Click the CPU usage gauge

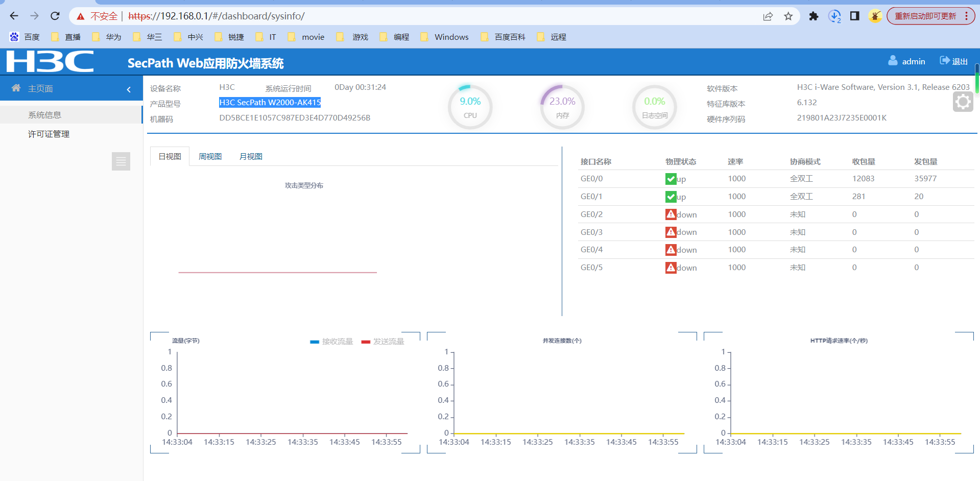(470, 107)
